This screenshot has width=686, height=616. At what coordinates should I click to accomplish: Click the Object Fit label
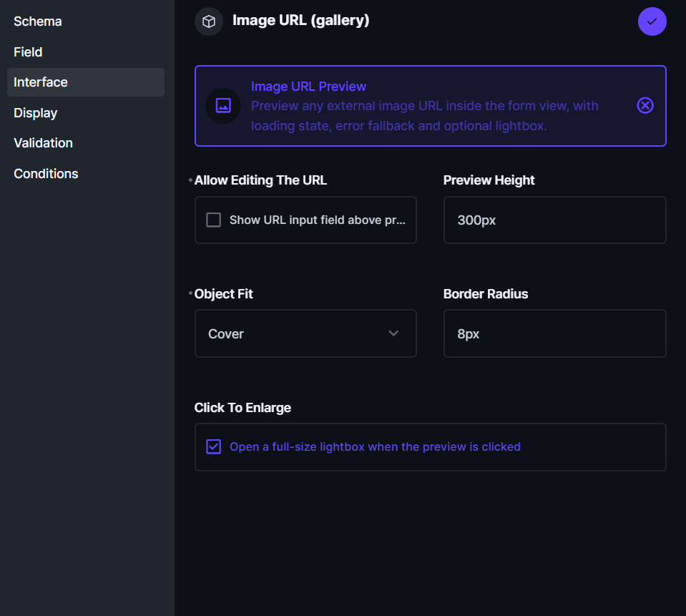224,294
